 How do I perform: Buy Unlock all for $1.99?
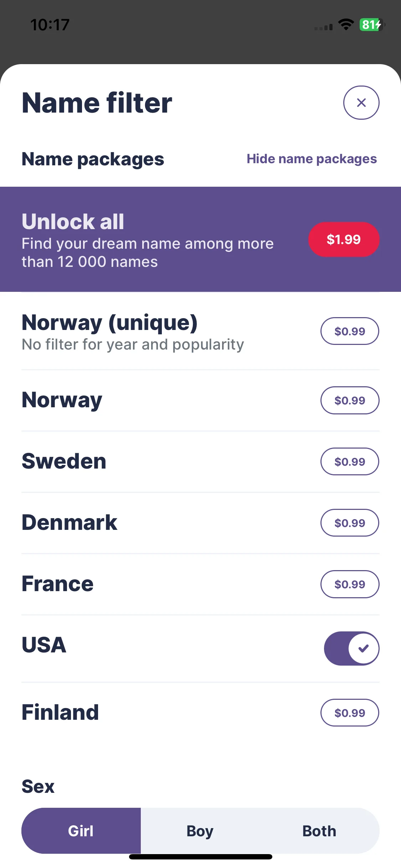344,239
